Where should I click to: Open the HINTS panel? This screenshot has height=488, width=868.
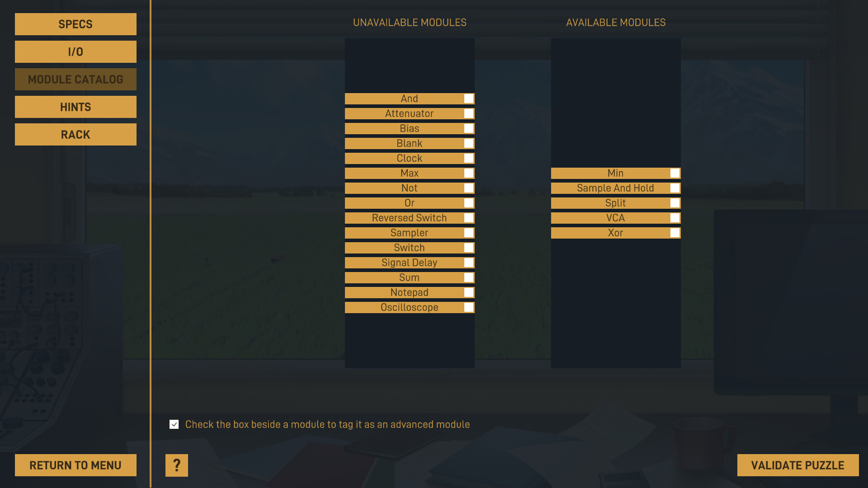75,107
